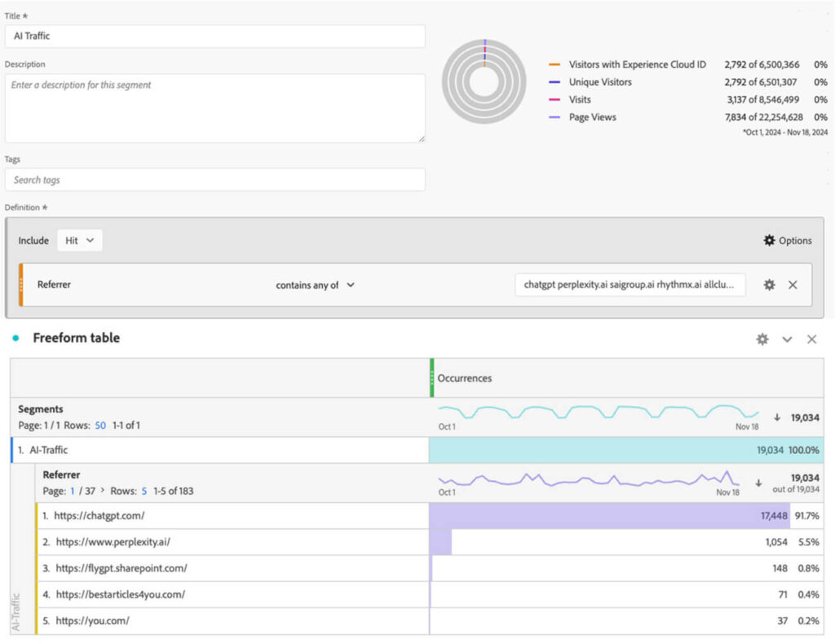
Task: Open the Options gear in the Definition panel
Action: [x=769, y=240]
